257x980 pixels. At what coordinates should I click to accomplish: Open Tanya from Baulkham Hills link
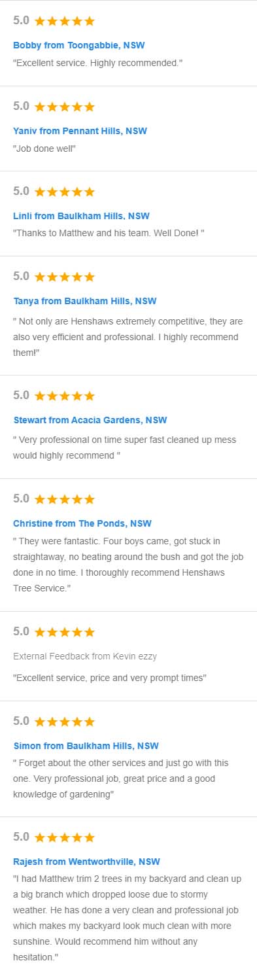pos(85,302)
